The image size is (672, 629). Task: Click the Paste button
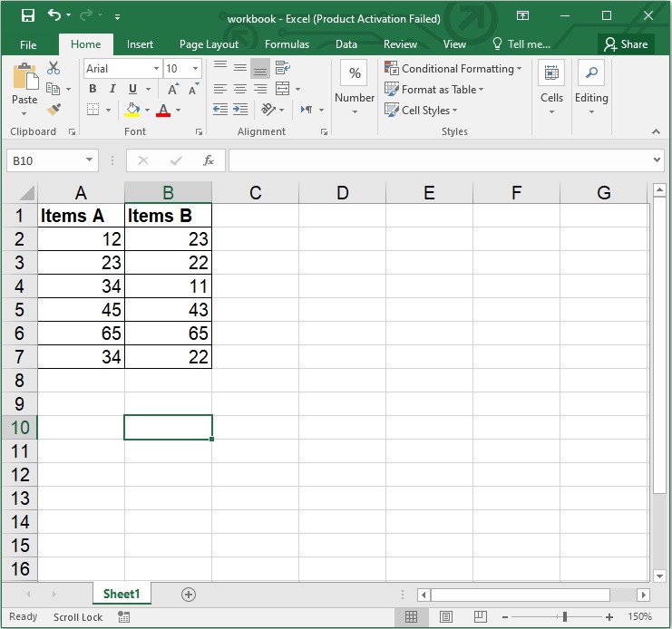[x=24, y=84]
